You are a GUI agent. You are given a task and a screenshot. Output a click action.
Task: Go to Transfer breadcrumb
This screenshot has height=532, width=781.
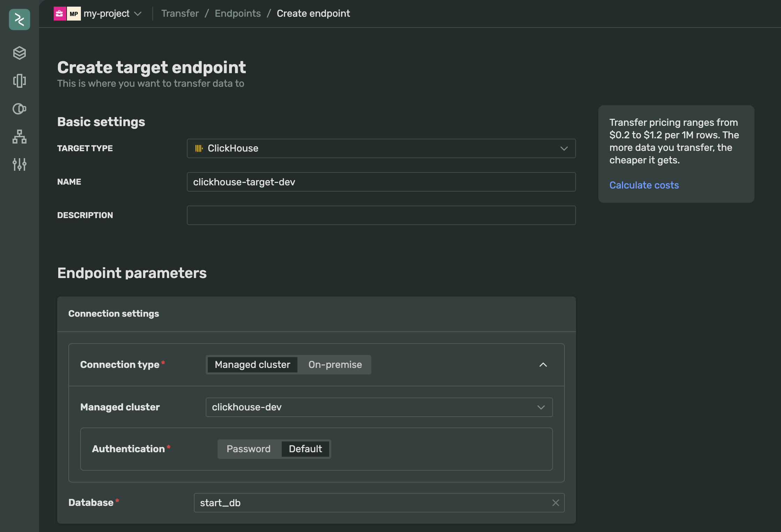(x=180, y=14)
